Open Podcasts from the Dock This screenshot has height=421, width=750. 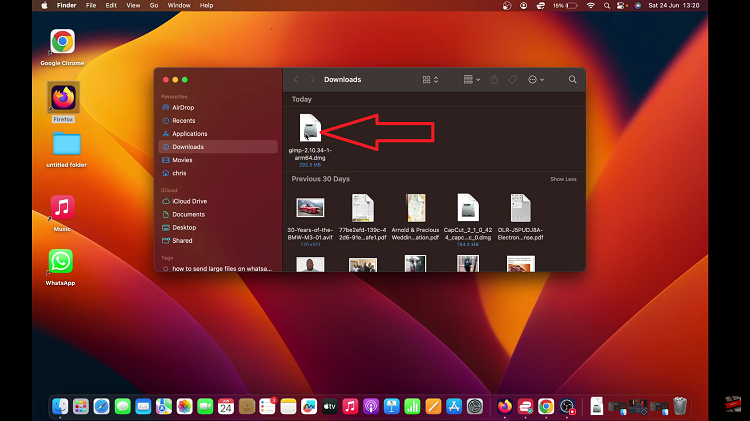tap(371, 407)
